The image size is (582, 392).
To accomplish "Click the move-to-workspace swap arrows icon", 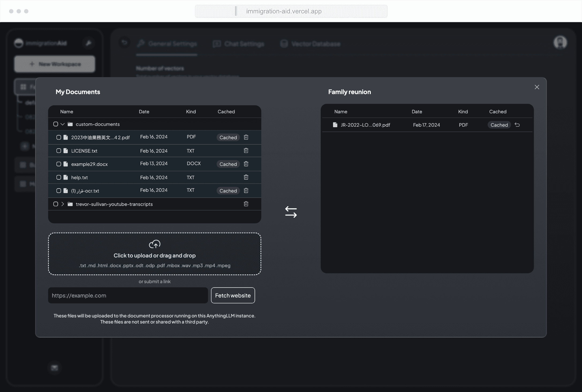I will click(291, 212).
